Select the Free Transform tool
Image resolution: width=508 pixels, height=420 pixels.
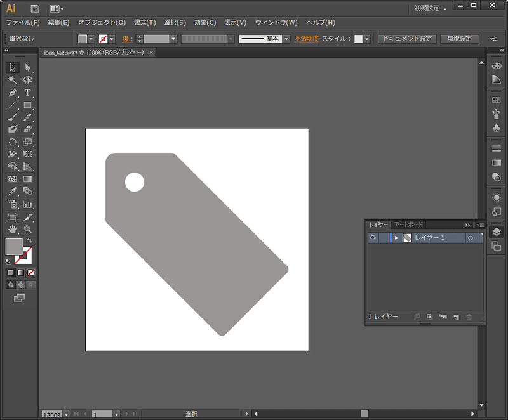27,154
